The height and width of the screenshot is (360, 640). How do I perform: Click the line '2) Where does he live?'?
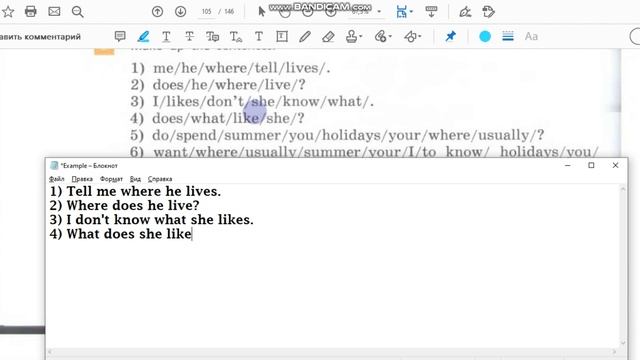coord(124,205)
